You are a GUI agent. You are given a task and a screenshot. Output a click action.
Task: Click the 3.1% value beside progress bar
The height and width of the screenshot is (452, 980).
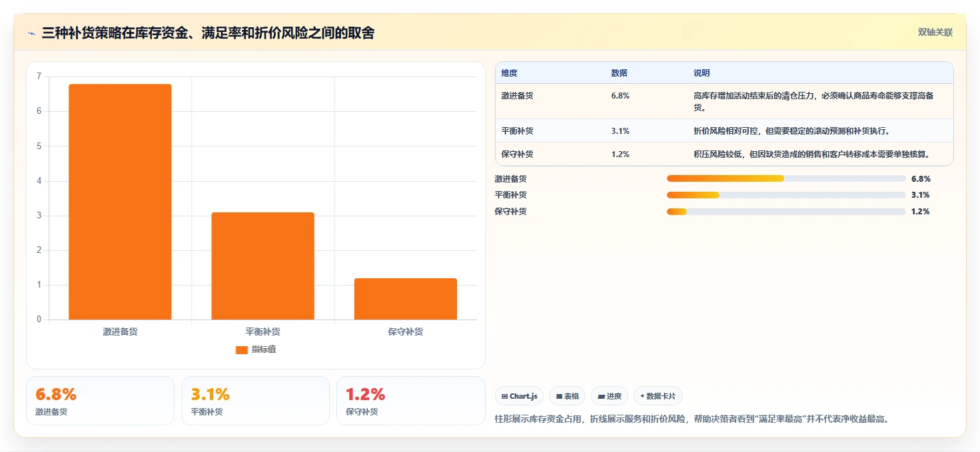pyautogui.click(x=921, y=195)
